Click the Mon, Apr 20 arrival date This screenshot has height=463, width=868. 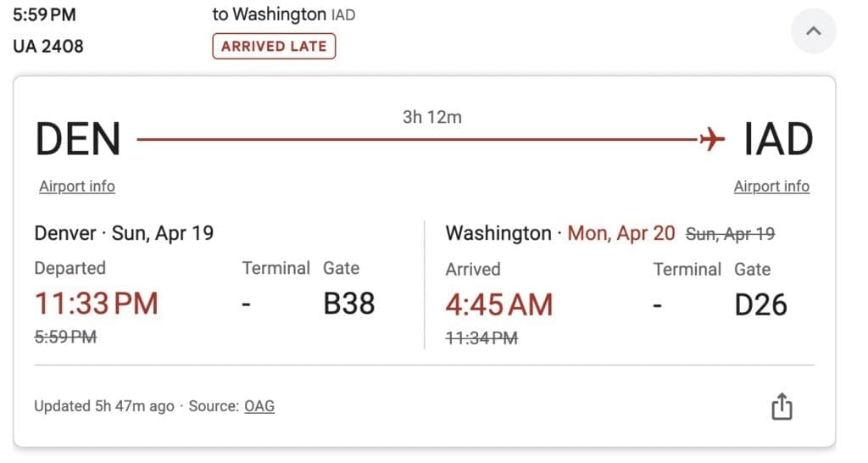(x=621, y=233)
